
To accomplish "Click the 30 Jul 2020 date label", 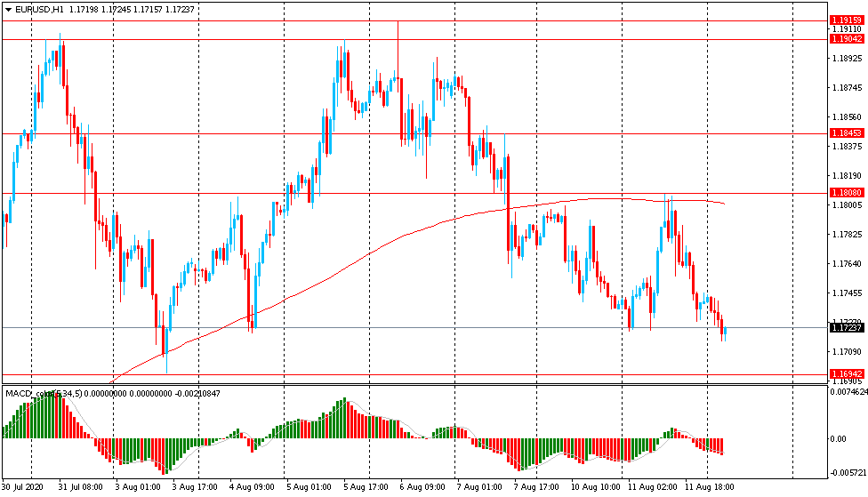I will (22, 487).
